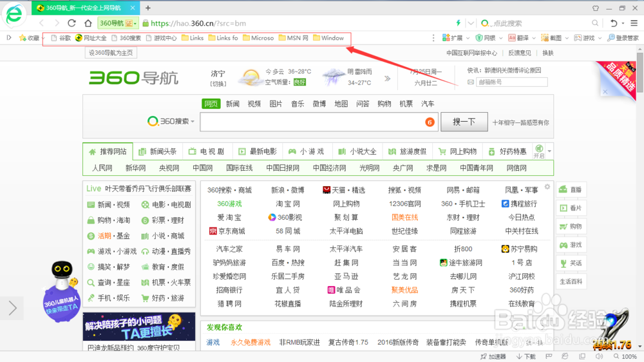
Task: Toggle the speaker mute icon in status bar
Action: [599, 356]
